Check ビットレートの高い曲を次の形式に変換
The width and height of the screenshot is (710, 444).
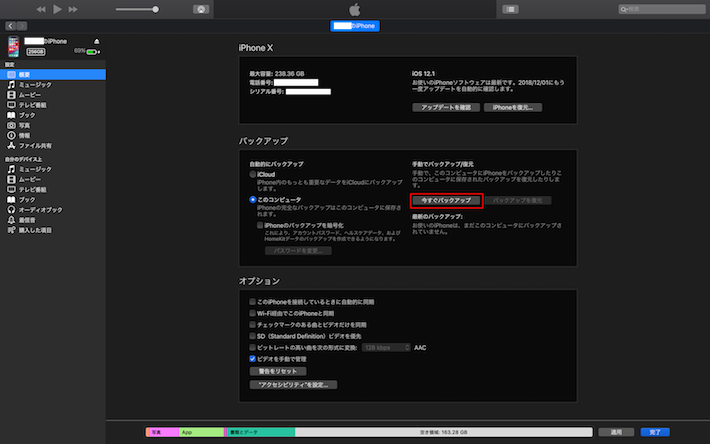[252, 348]
